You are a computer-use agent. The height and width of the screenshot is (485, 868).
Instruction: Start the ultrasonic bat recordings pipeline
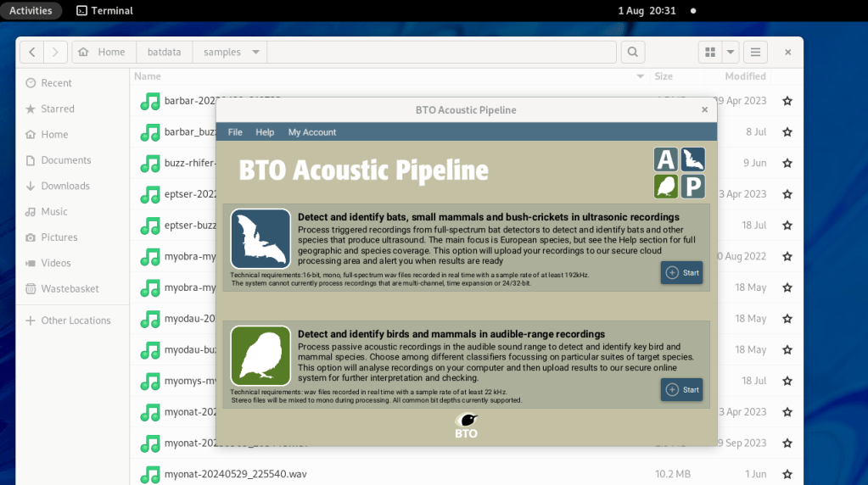click(681, 273)
